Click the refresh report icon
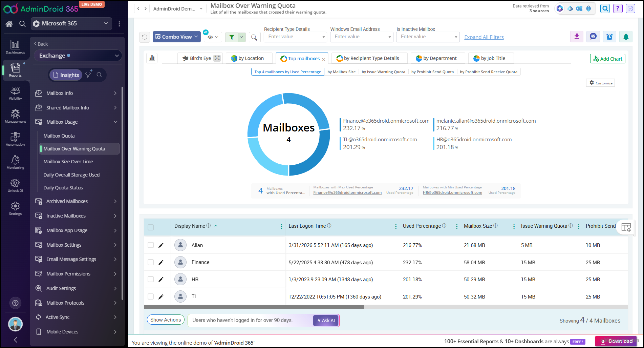 pyautogui.click(x=145, y=37)
